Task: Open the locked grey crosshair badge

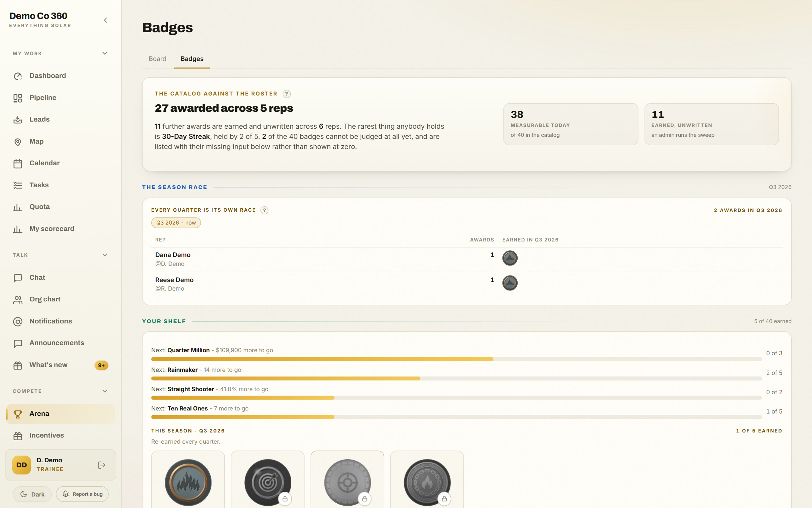Action: (347, 482)
